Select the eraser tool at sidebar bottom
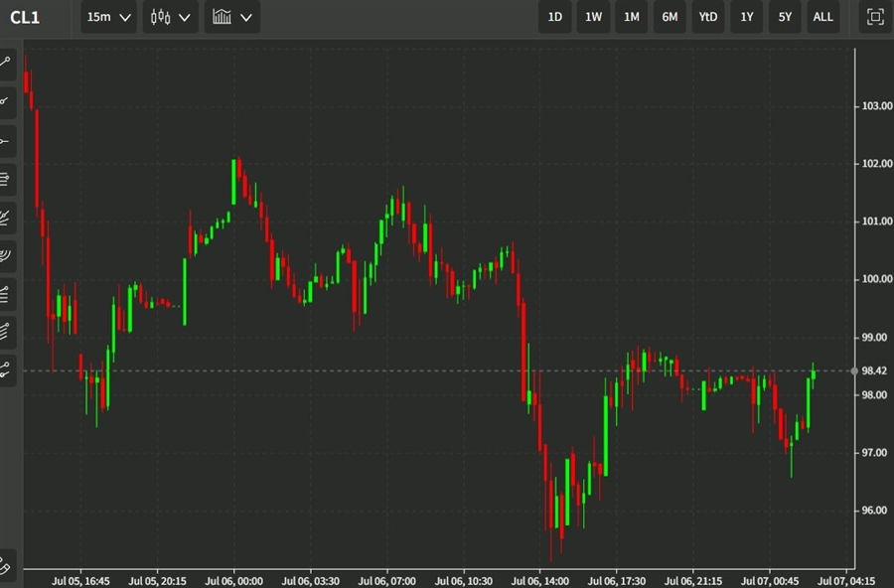Screen dimensions: 894x588 [6, 566]
